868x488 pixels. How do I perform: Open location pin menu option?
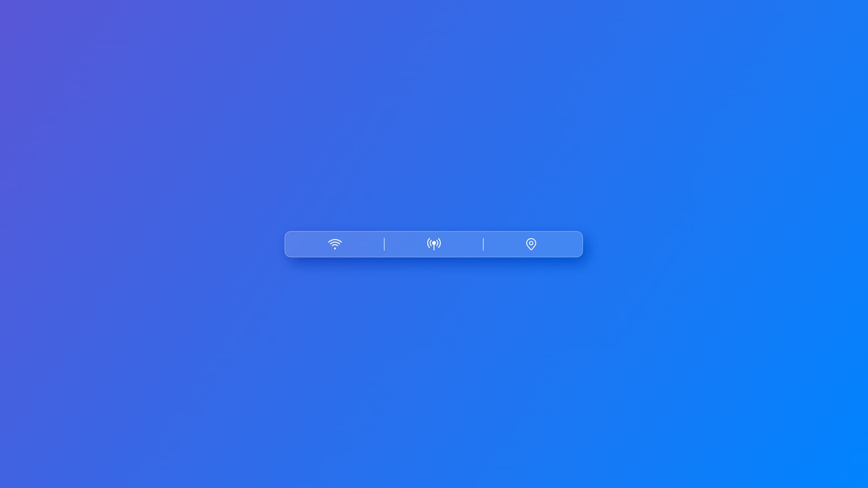point(531,244)
